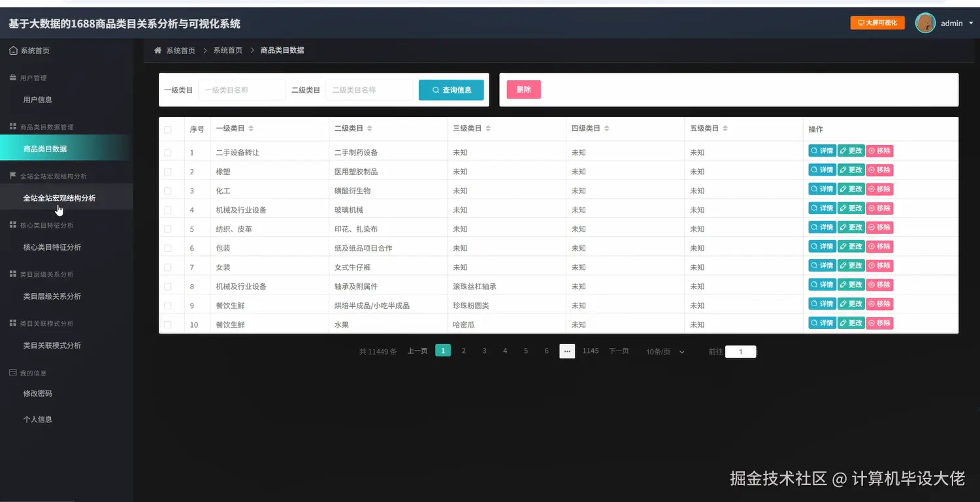Click the 大屏可视化 button
The height and width of the screenshot is (502, 980).
877,21
